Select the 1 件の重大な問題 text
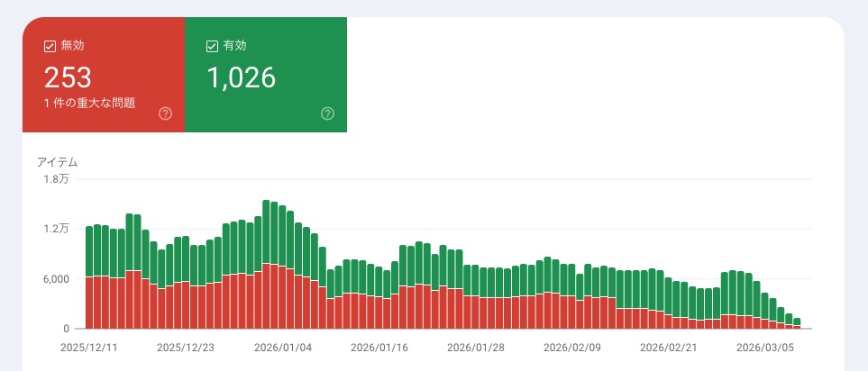 tap(89, 103)
